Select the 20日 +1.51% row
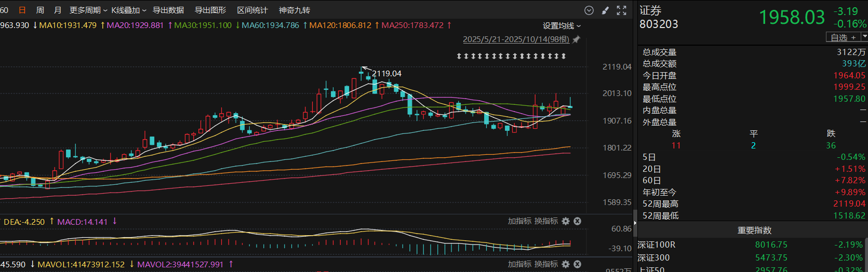The image size is (868, 272). 754,169
